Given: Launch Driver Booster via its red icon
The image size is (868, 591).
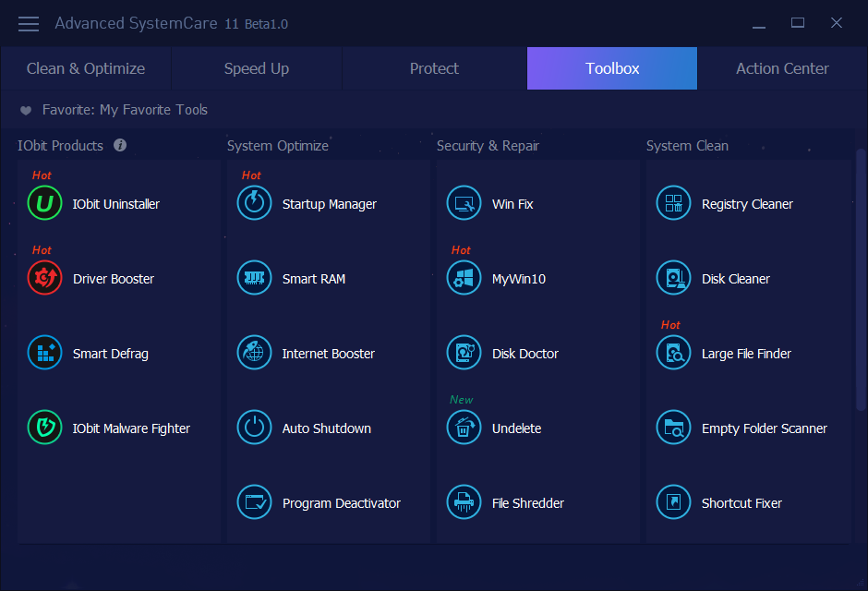Looking at the screenshot, I should (44, 279).
